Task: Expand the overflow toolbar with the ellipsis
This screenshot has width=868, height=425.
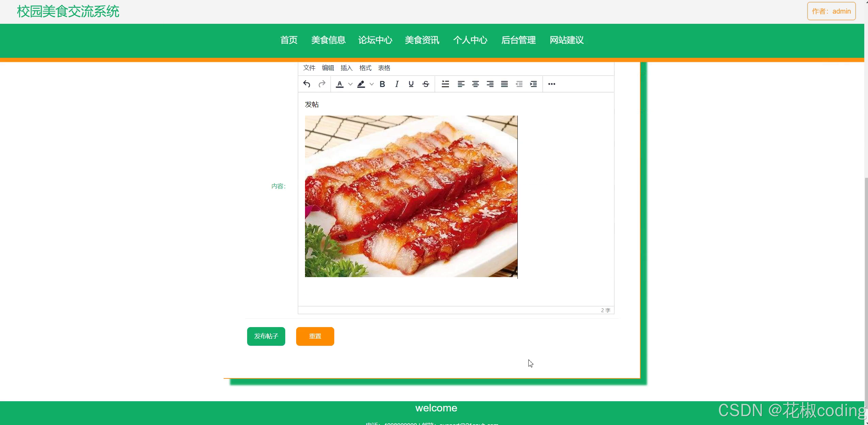Action: click(552, 84)
